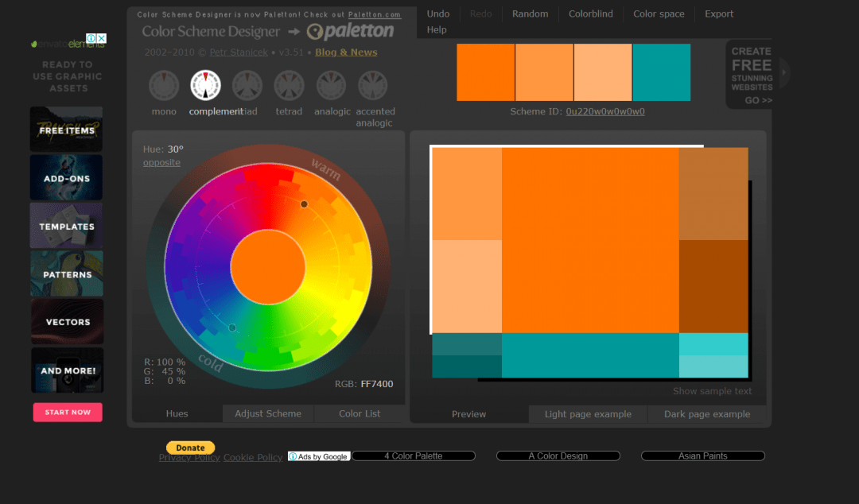Click the Random menu item
The height and width of the screenshot is (504, 859).
click(x=530, y=14)
